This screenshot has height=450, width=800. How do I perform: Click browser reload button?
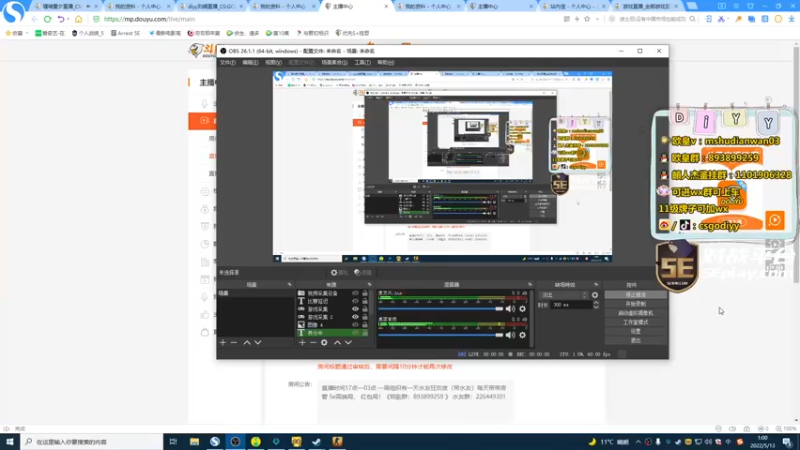(47, 19)
